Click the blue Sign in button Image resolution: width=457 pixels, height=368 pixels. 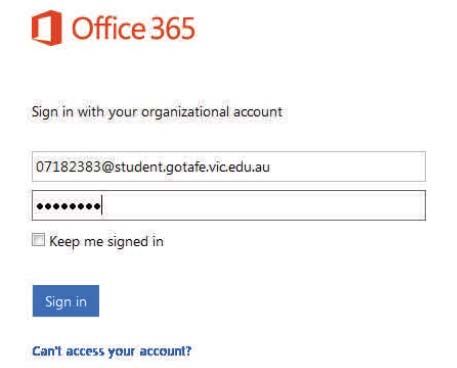coord(66,301)
